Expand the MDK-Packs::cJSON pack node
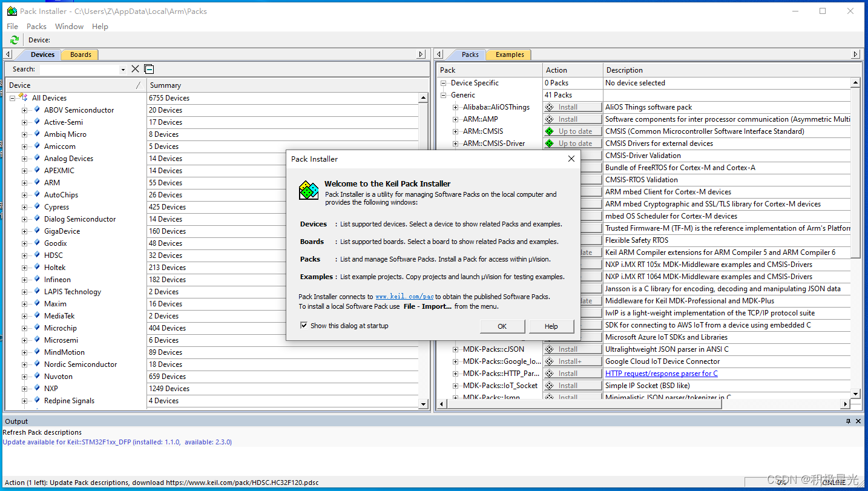The image size is (868, 491). pyautogui.click(x=456, y=349)
